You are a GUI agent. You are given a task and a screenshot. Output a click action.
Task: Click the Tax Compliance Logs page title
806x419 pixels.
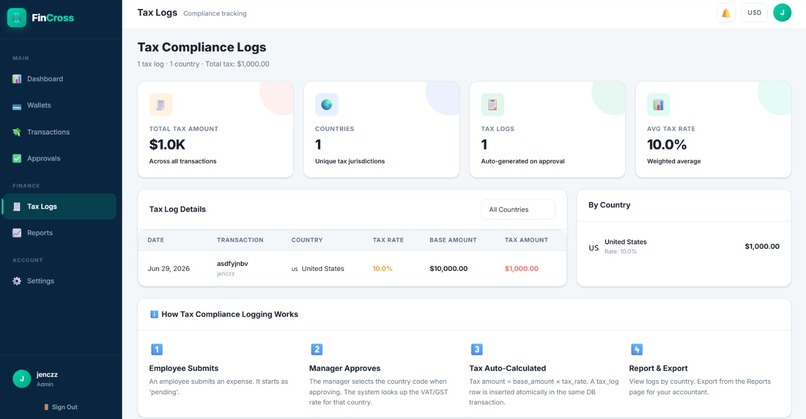click(202, 47)
